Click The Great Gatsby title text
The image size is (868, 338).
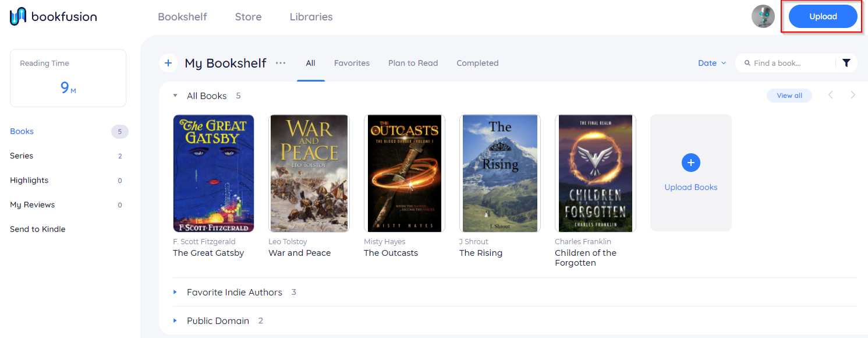pos(208,253)
